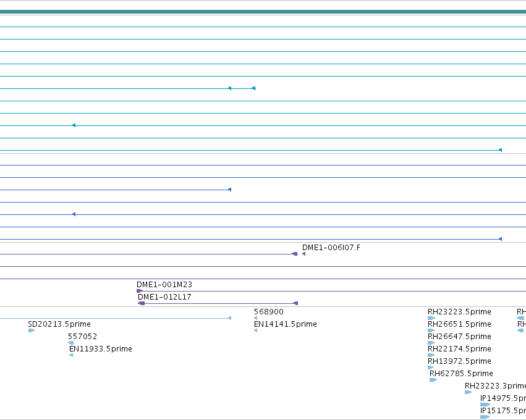Viewport: 526px width, 420px height.
Task: Click the teal arrowhead ending the lowest teal line
Action: [500, 150]
